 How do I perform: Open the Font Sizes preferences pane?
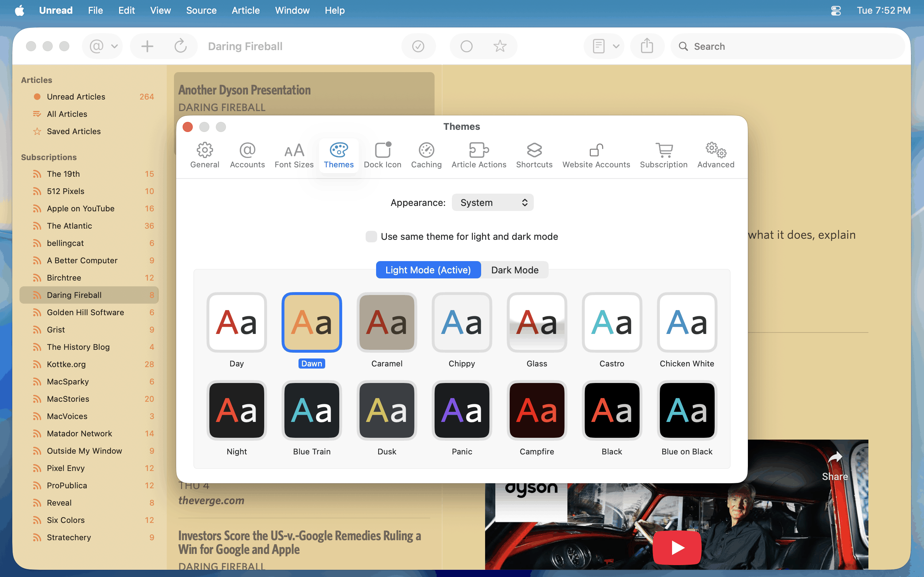[293, 155]
